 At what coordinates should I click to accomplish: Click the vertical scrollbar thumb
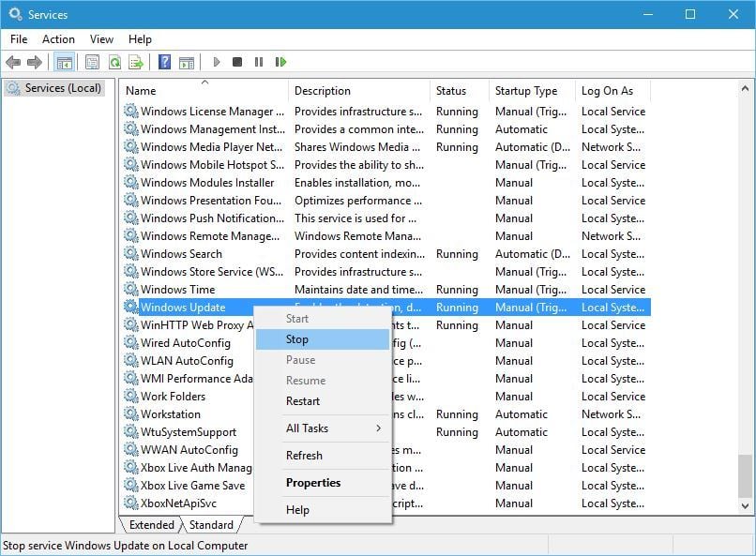pos(745,476)
